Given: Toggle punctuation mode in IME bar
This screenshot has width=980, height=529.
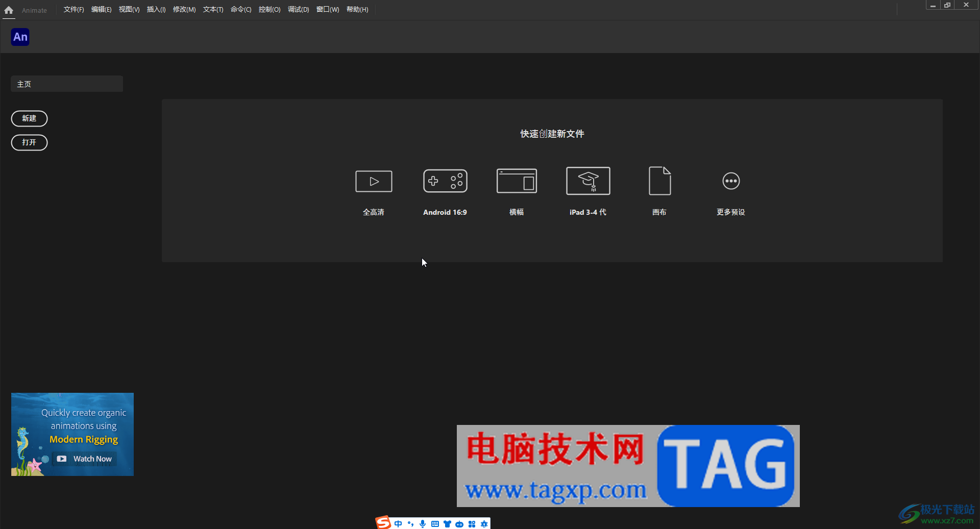Looking at the screenshot, I should click(410, 524).
